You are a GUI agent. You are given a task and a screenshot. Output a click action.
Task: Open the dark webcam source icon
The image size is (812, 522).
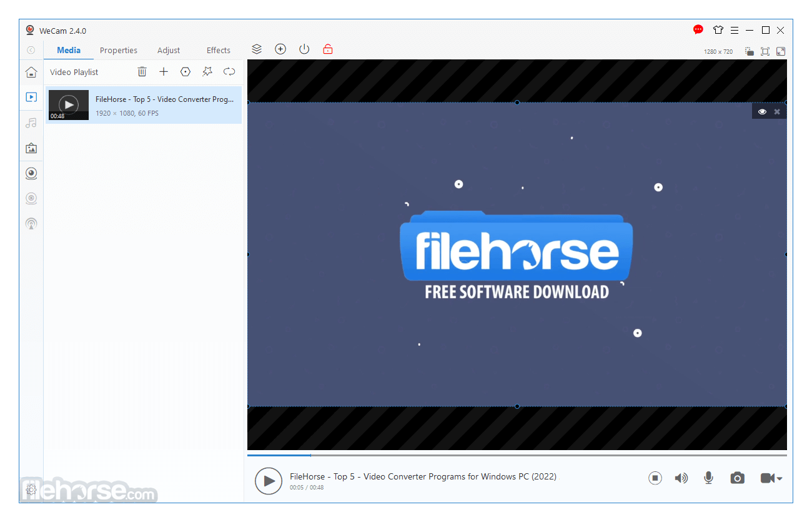click(x=31, y=173)
